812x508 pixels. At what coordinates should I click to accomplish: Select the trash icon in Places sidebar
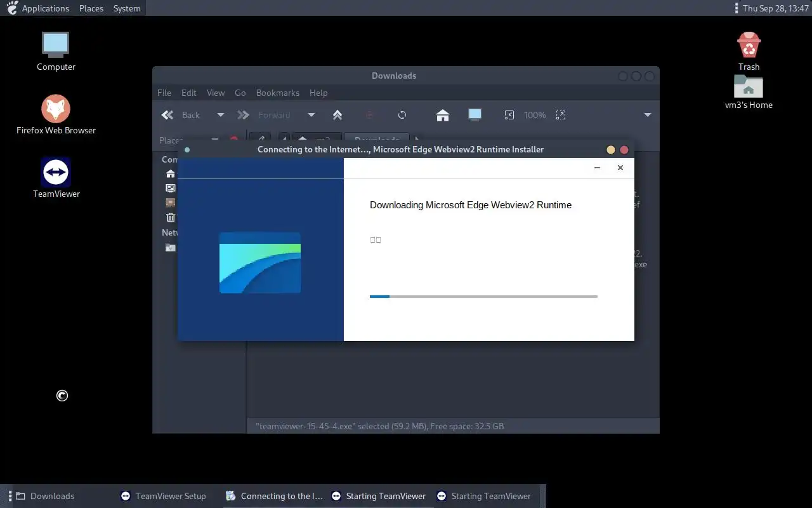coord(170,217)
